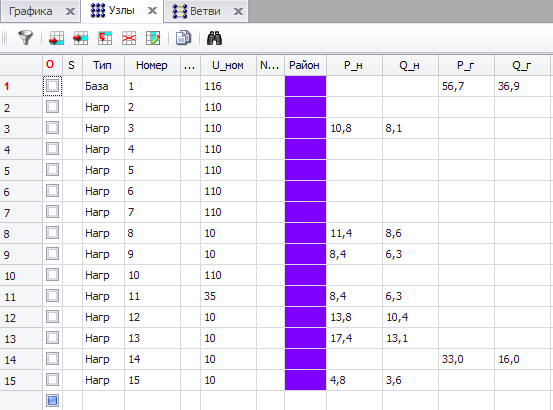The width and height of the screenshot is (553, 410).
Task: Select the Q_н value 3,6
Action: [410, 380]
